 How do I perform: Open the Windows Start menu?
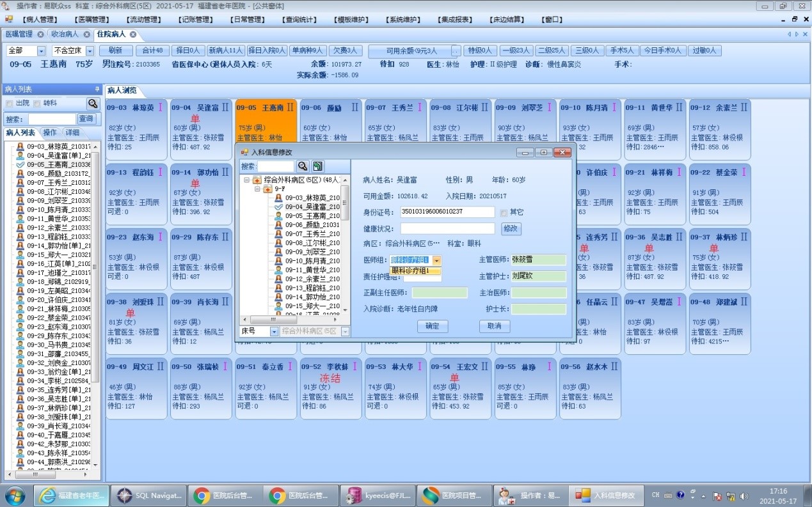click(x=15, y=495)
